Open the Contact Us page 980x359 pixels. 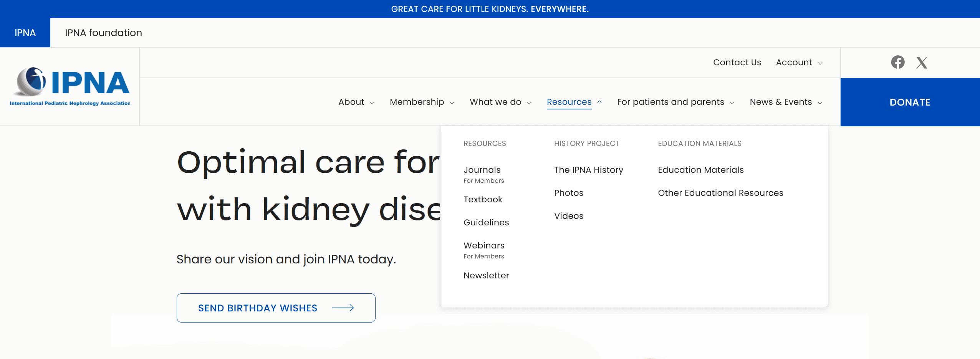tap(737, 62)
